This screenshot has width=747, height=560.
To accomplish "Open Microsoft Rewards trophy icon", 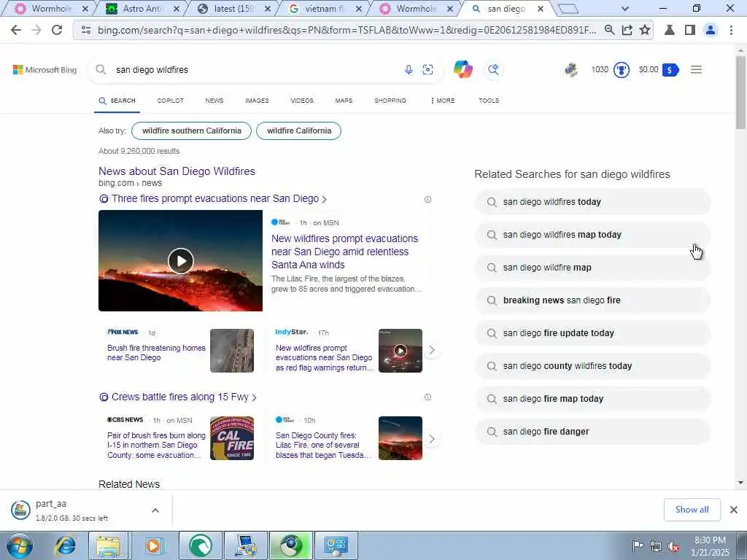I will click(622, 69).
